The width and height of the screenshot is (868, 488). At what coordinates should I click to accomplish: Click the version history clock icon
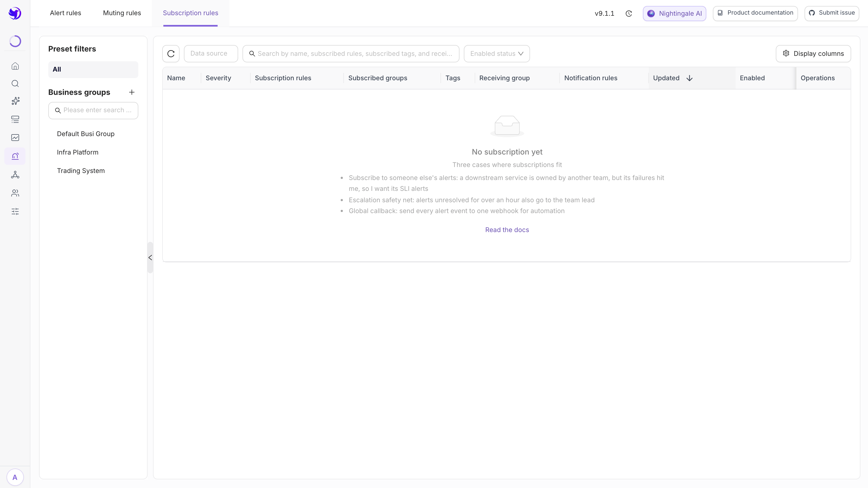coord(629,14)
